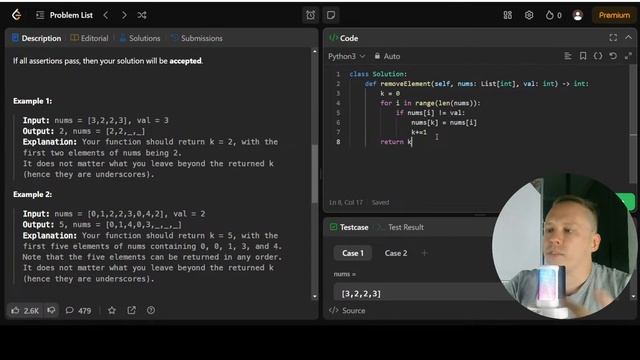
Task: Click description scrollbar down arrow
Action: (x=315, y=297)
